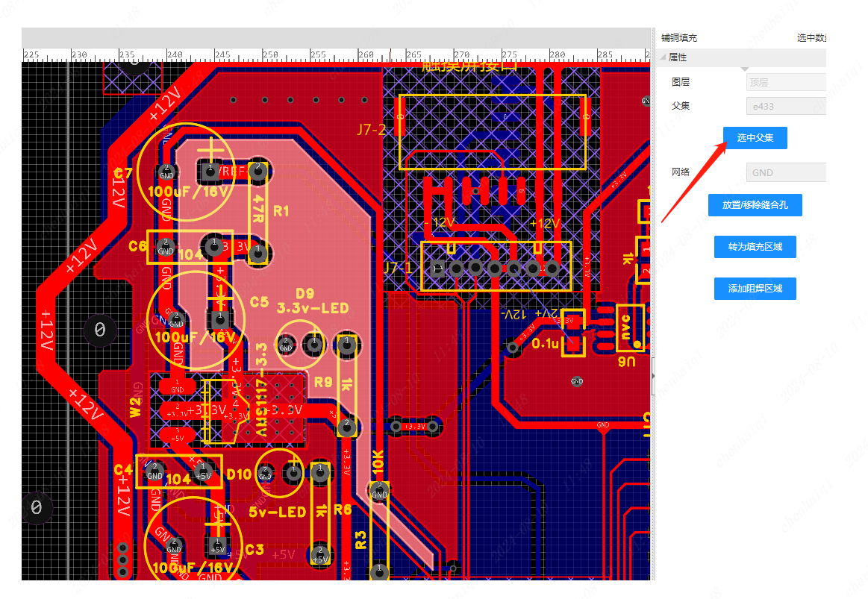Image resolution: width=868 pixels, height=599 pixels.
Task: Pick pad 1 of capacitor C6
Action: point(214,245)
